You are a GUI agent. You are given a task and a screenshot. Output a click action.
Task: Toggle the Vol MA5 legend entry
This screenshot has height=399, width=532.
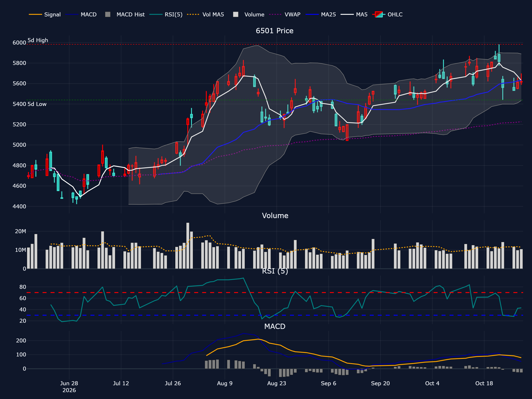click(205, 14)
